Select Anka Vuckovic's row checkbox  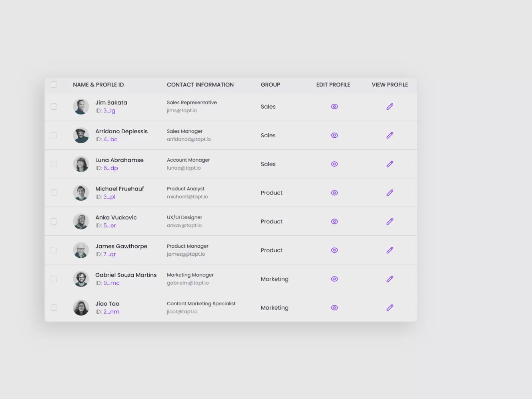(x=54, y=221)
